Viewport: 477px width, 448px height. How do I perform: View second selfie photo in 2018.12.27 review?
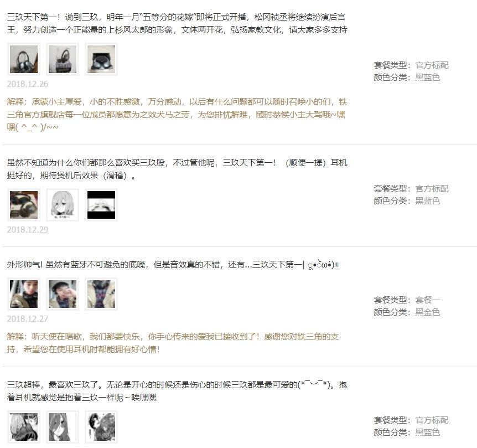click(x=63, y=294)
